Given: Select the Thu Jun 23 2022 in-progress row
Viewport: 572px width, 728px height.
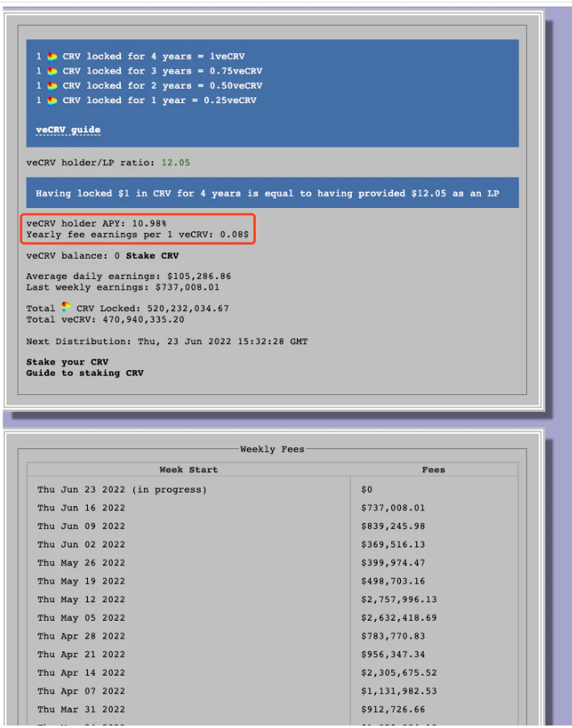Looking at the screenshot, I should 122,489.
